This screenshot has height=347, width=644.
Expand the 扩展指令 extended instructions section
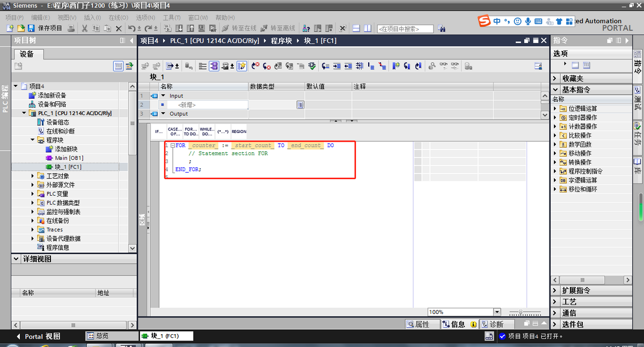(x=555, y=290)
